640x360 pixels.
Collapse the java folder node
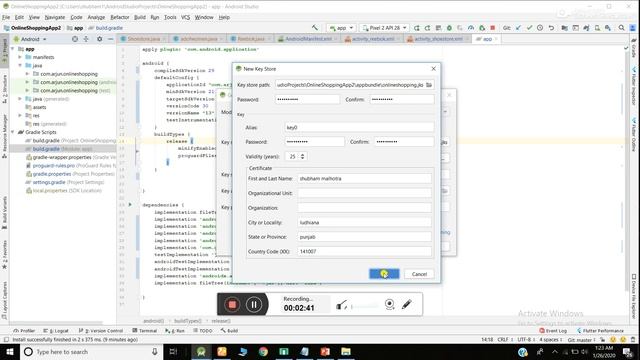pos(20,65)
